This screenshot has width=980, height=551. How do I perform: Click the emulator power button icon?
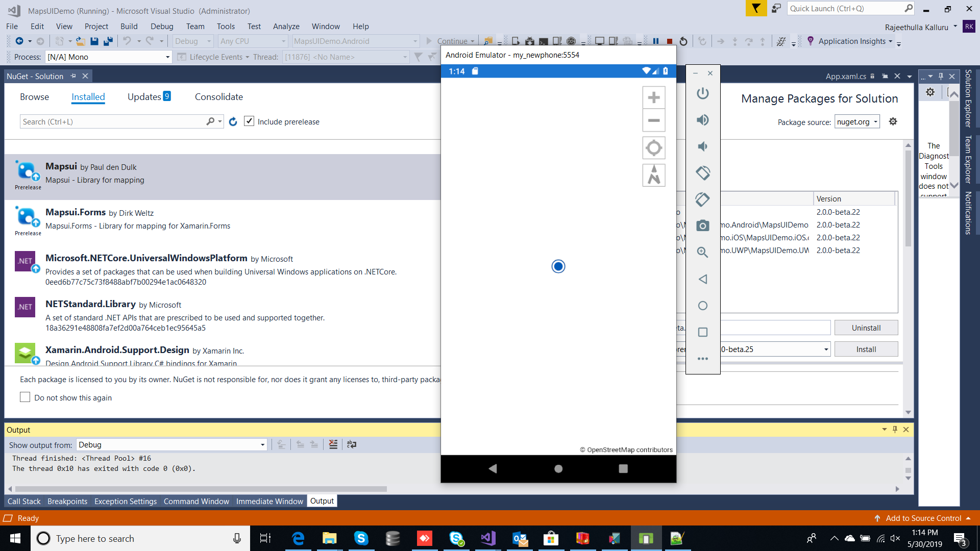pyautogui.click(x=703, y=93)
